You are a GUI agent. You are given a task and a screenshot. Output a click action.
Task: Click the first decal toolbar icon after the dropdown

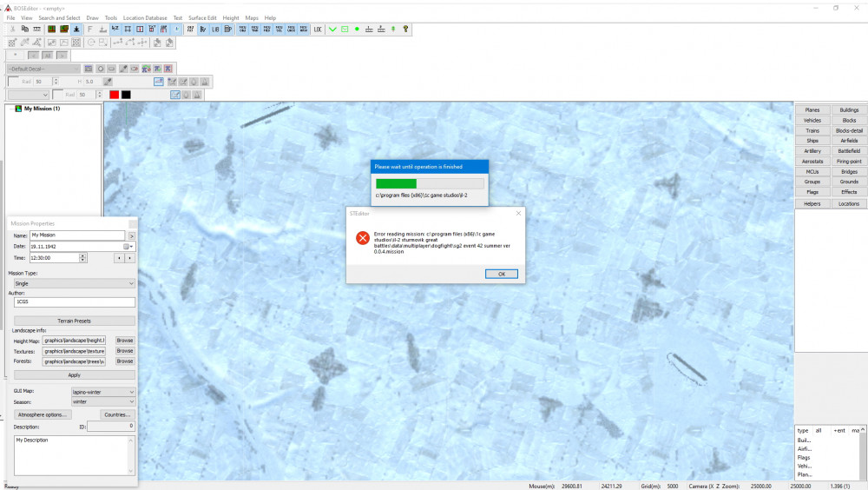coord(88,69)
